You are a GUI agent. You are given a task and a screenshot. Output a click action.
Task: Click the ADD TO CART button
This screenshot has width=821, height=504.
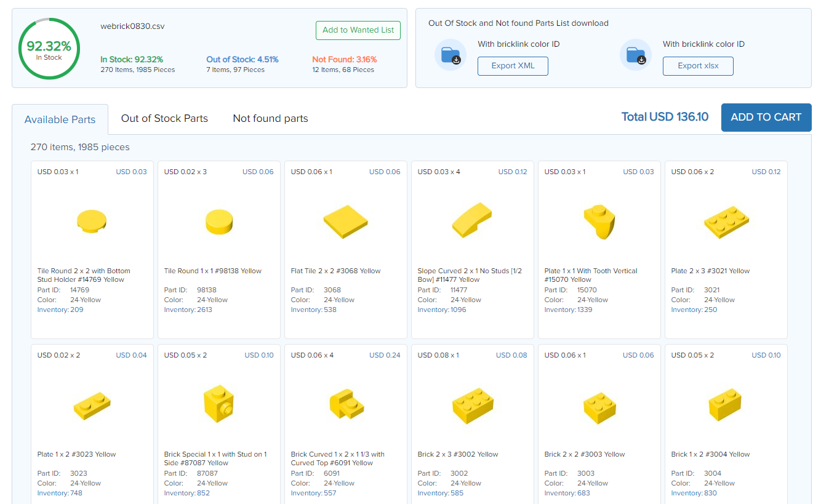point(766,117)
